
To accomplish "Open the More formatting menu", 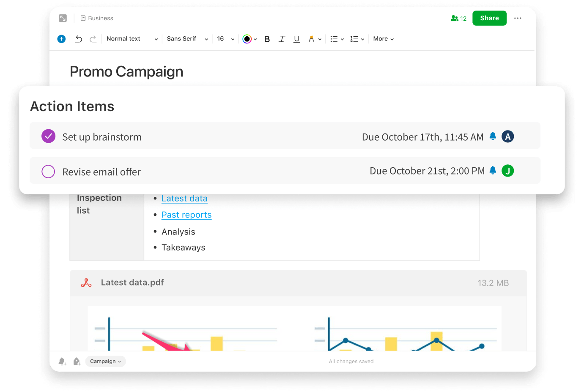I will point(383,39).
